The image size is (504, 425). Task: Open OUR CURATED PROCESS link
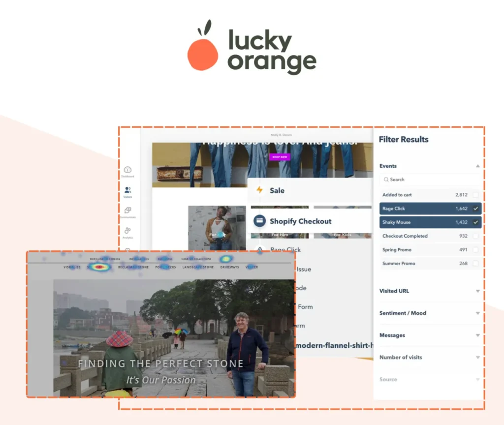(105, 259)
